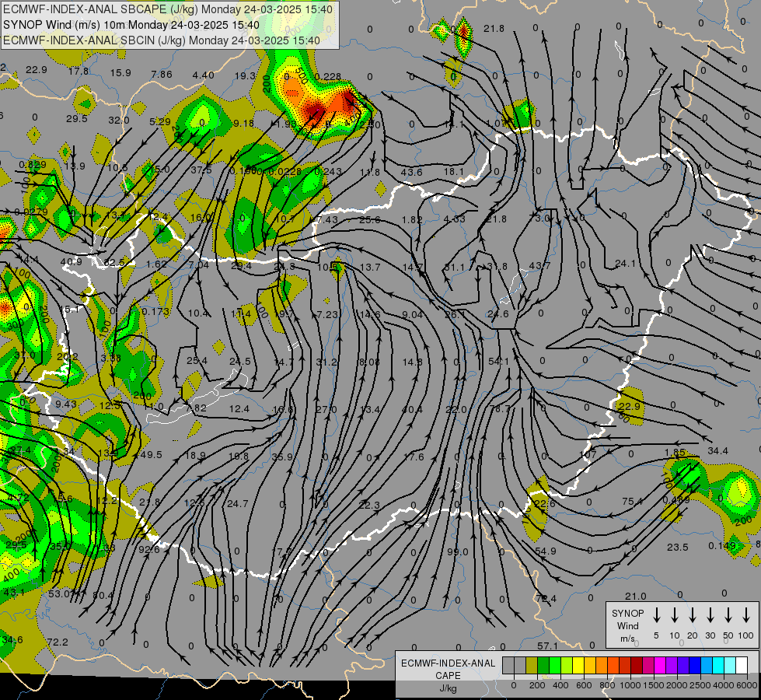The width and height of the screenshot is (761, 700).
Task: Pick the bright green CAPE legend swatch
Action: click(x=555, y=665)
